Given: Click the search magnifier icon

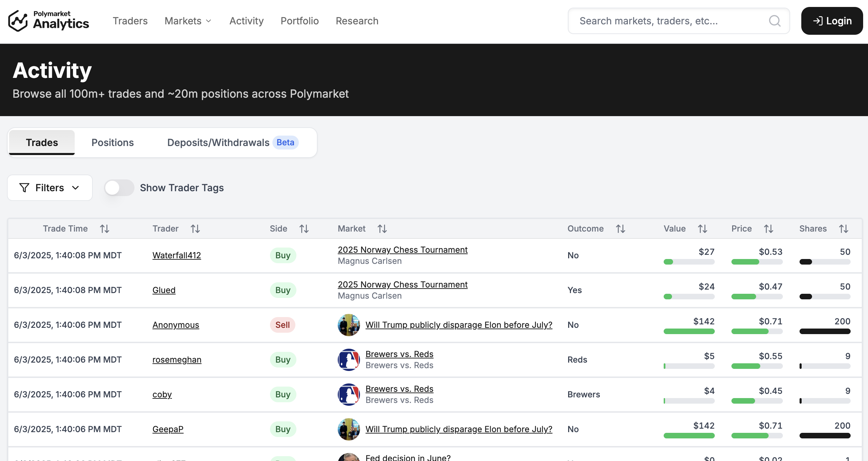Looking at the screenshot, I should click(775, 21).
